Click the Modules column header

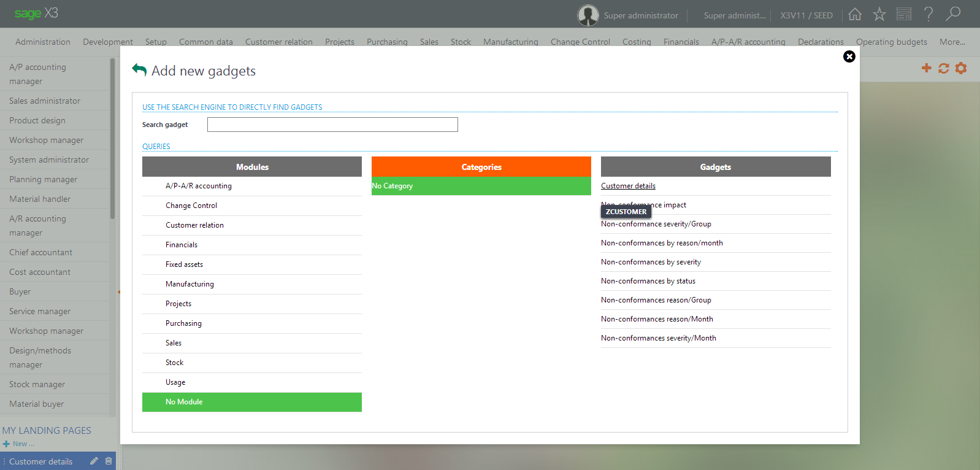[252, 167]
